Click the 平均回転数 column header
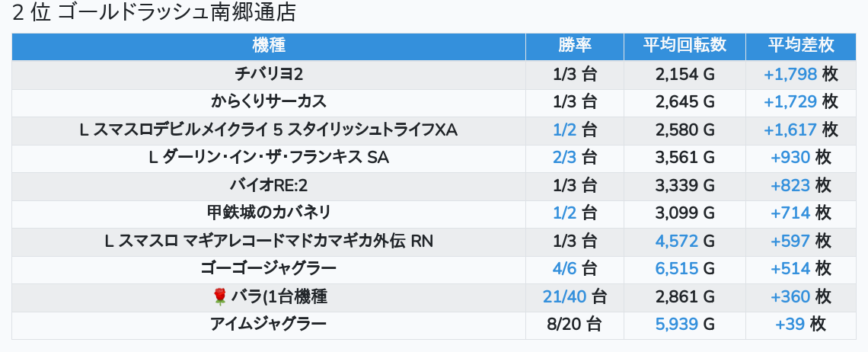The image size is (868, 352). point(684,46)
